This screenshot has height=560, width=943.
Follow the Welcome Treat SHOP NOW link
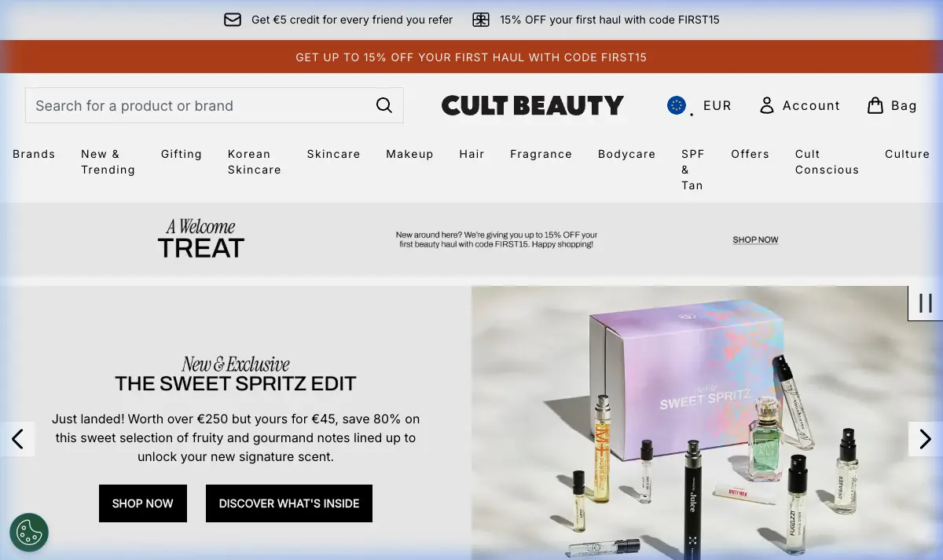coord(755,240)
